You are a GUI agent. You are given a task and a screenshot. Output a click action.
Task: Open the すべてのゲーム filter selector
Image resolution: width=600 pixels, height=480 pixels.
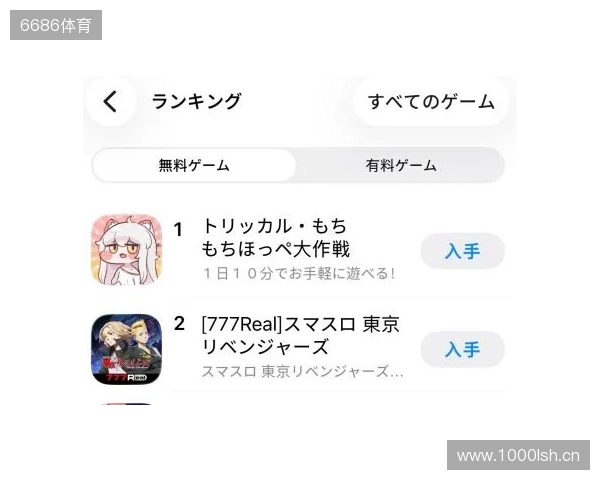pyautogui.click(x=431, y=101)
